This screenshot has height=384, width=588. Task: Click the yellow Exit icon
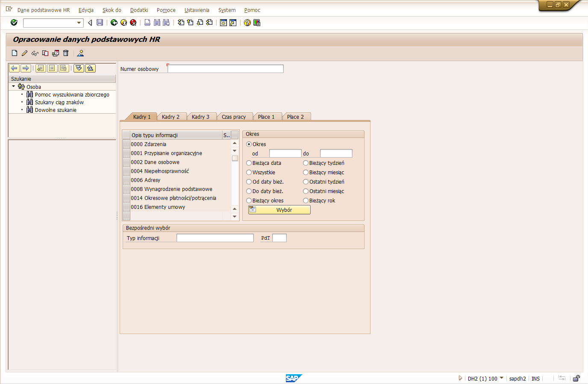point(123,23)
